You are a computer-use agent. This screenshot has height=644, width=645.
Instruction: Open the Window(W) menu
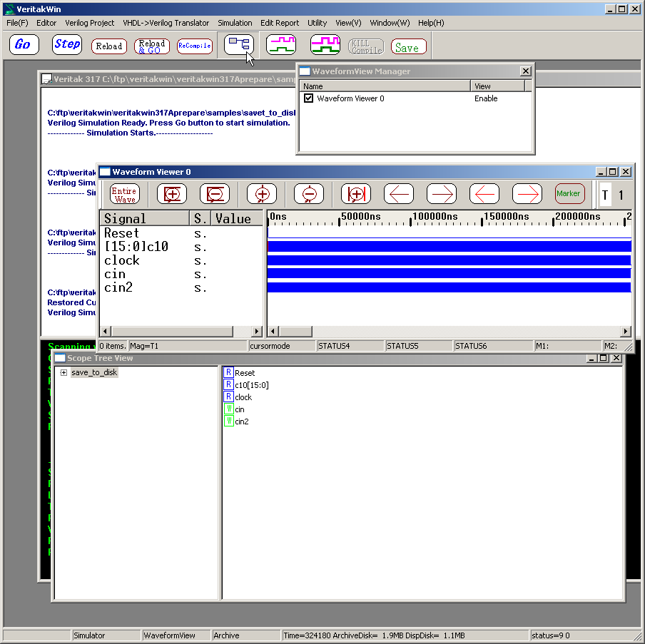390,23
